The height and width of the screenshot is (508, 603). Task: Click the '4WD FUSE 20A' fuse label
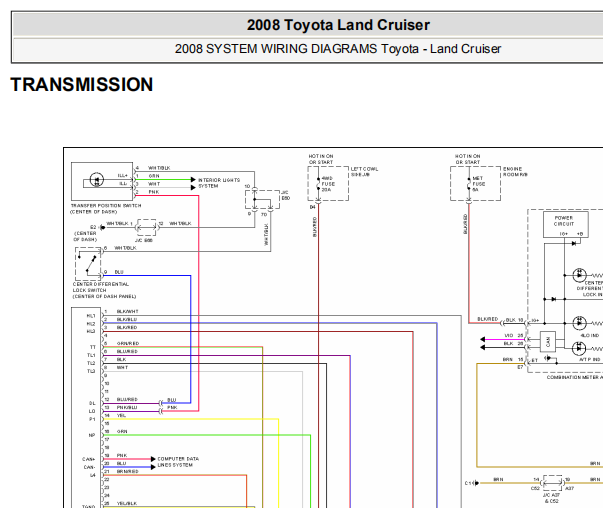328,184
